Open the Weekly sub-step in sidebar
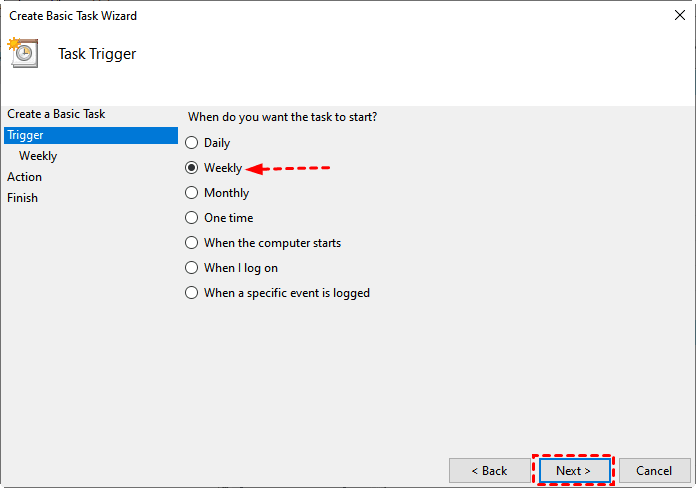This screenshot has width=696, height=488. point(38,156)
